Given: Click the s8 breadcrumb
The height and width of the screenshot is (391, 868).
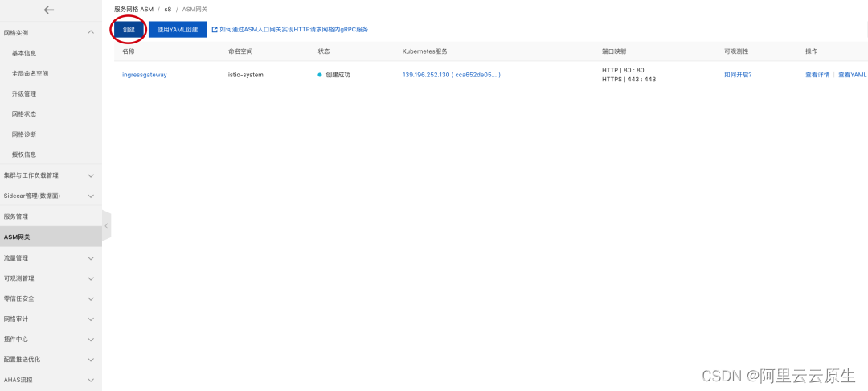Looking at the screenshot, I should (168, 10).
